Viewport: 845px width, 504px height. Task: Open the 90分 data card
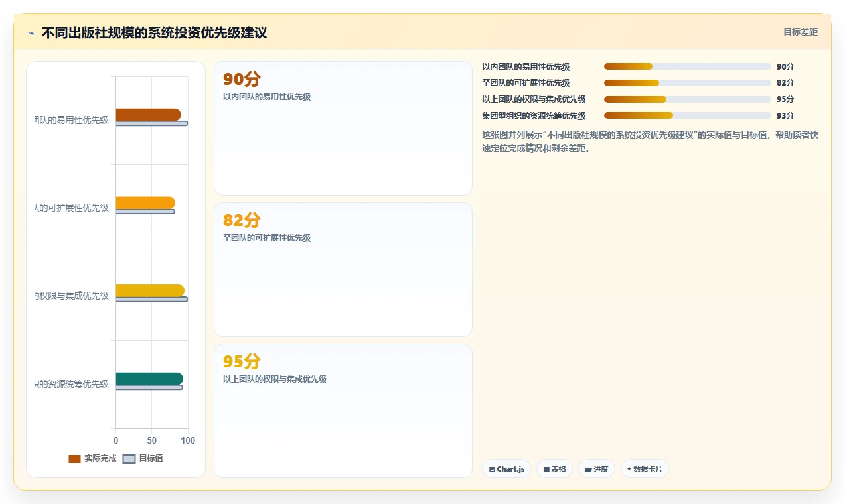[x=343, y=128]
